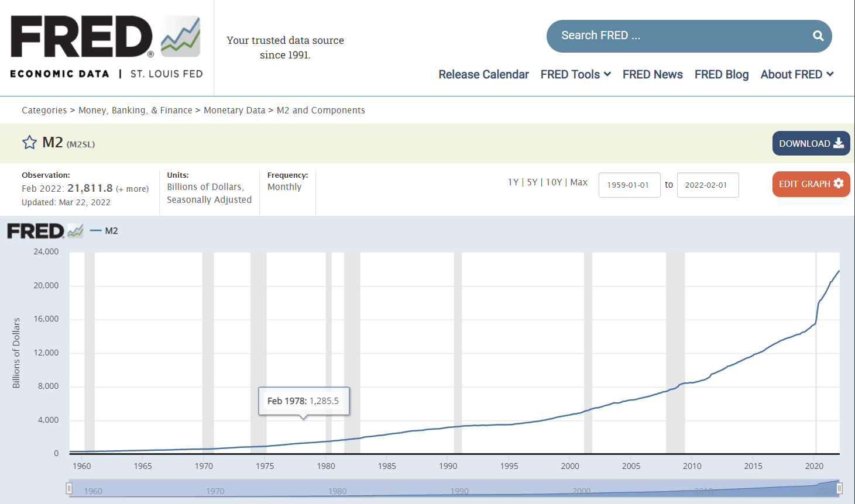Select the 1Y date range
The image size is (855, 504).
point(513,182)
